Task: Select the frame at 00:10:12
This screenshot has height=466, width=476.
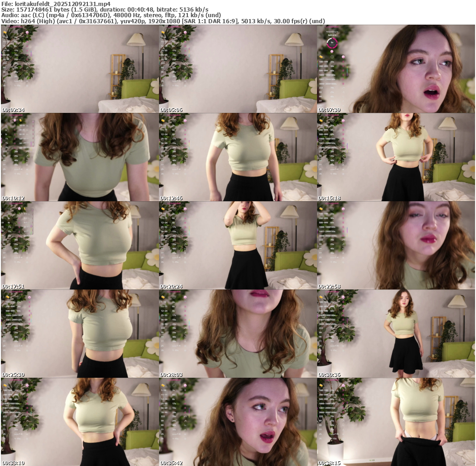Action: tap(80, 157)
